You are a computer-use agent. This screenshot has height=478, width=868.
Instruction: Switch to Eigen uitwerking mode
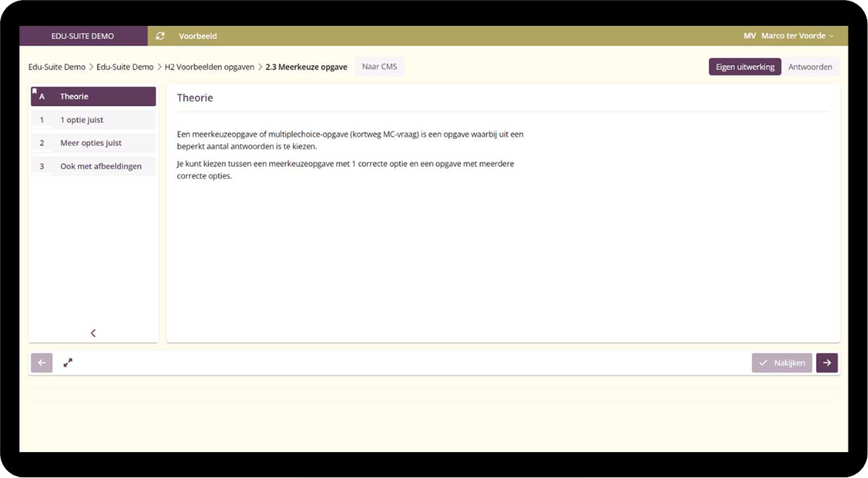tap(744, 67)
